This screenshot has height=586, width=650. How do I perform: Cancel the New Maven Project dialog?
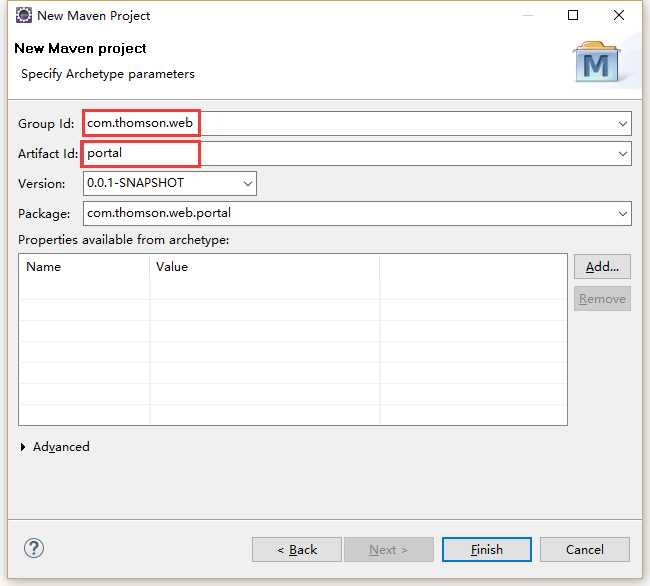585,550
